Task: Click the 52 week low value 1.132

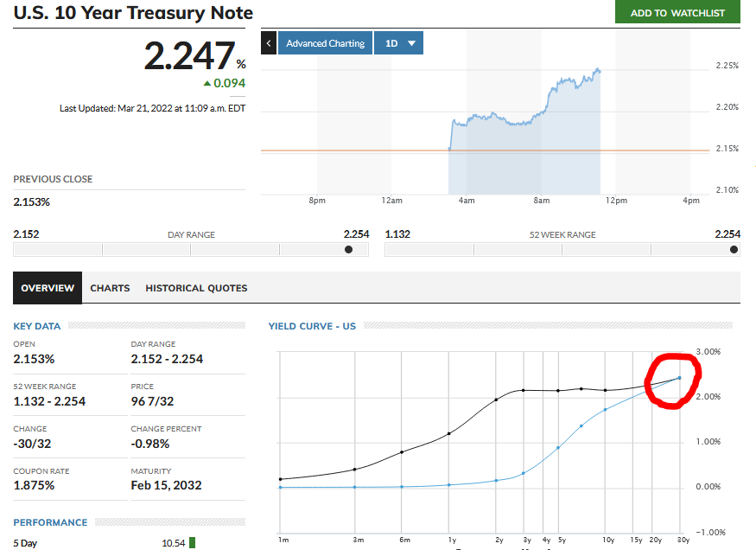Action: click(397, 234)
